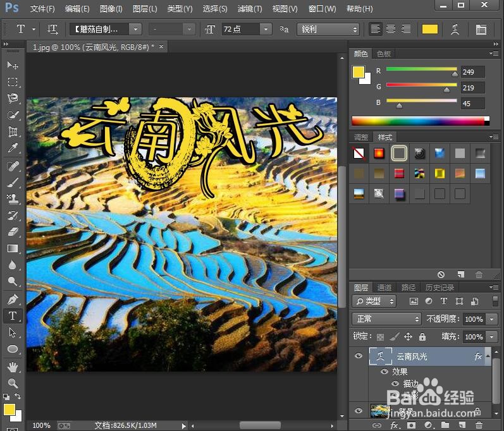Open the tool preset picker arrow
Image resolution: width=504 pixels, height=431 pixels.
(34, 29)
